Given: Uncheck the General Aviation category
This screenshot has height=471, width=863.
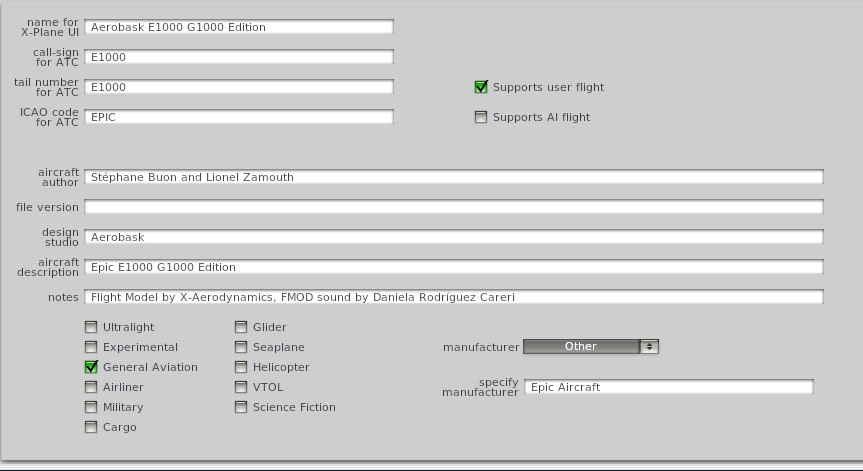Looking at the screenshot, I should [x=91, y=367].
